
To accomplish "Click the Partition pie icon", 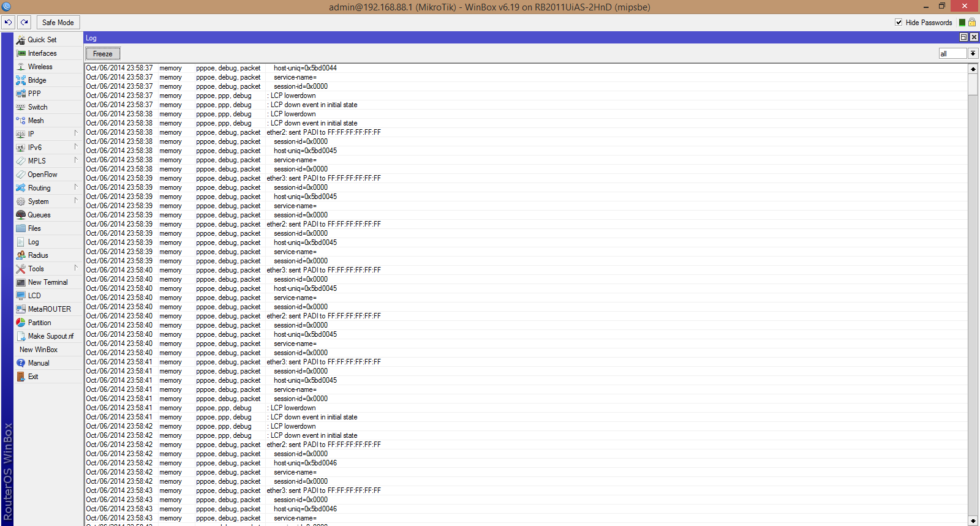I will click(x=21, y=323).
